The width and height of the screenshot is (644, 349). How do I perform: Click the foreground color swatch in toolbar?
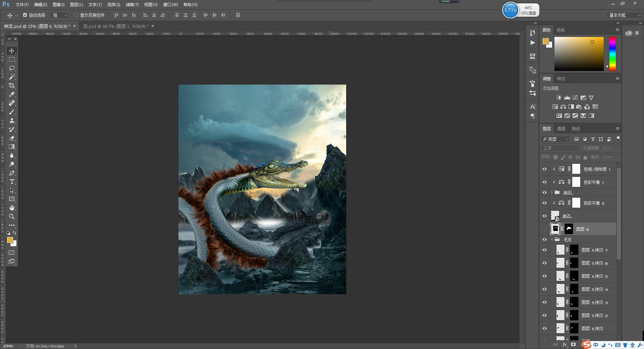click(x=10, y=240)
